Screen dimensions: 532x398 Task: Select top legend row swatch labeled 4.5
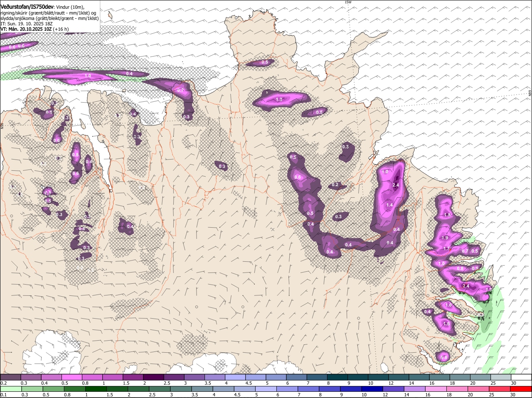(x=256, y=377)
